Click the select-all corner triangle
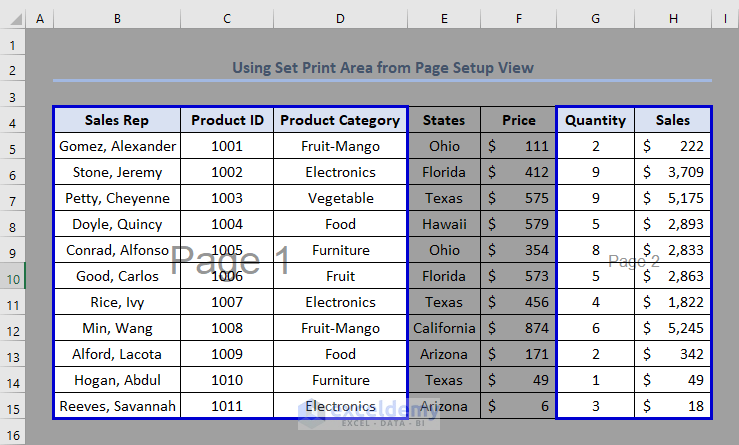The image size is (739, 445). tap(12, 18)
